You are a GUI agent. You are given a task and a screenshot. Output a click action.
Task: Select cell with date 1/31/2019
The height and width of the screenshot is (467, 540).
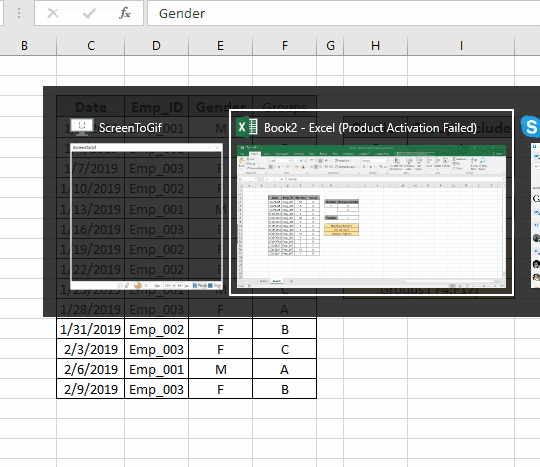click(91, 329)
